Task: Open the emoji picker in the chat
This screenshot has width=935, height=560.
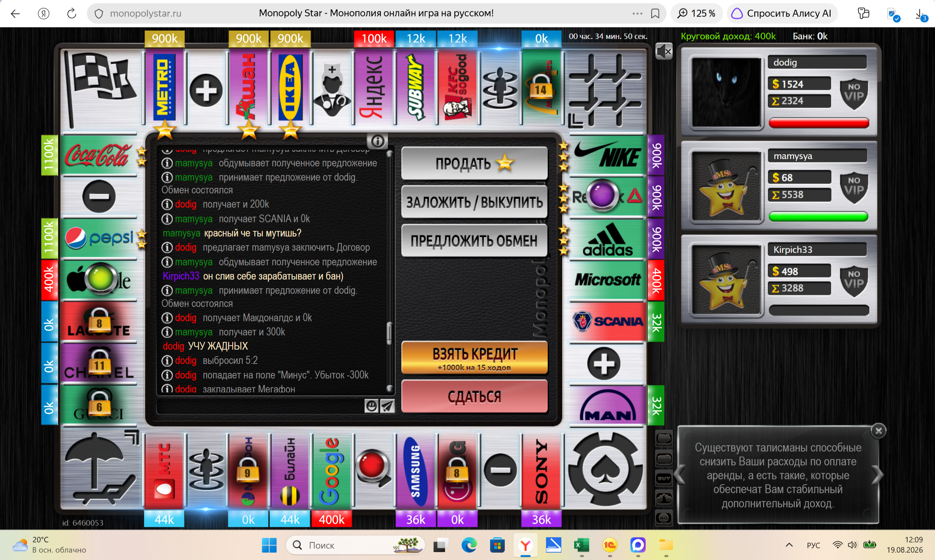Action: 371,406
